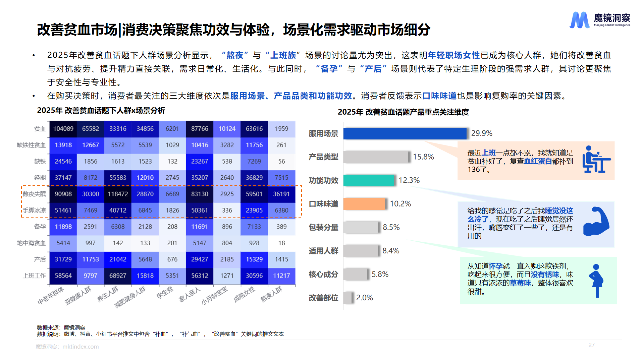Click the gray 产品类型 15.8% bar
The width and height of the screenshot is (644, 362).
pos(376,157)
